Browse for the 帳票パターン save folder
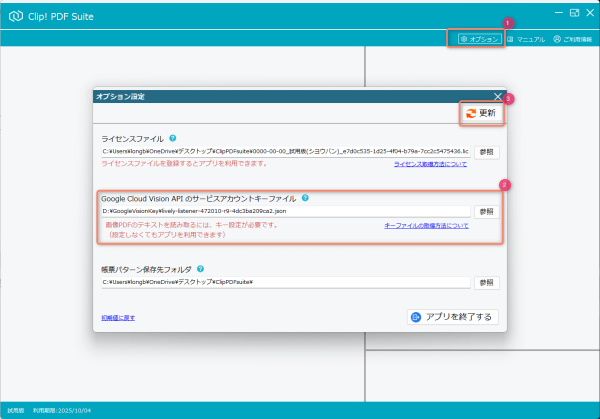 [486, 283]
